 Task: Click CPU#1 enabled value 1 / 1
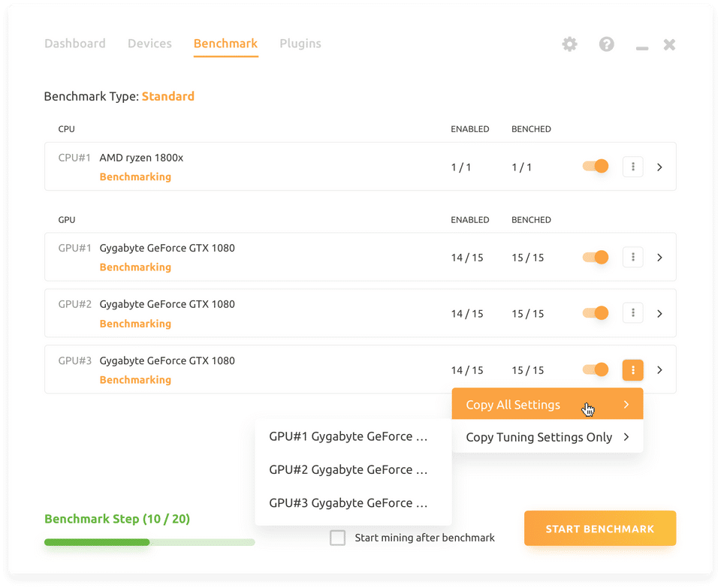461,167
